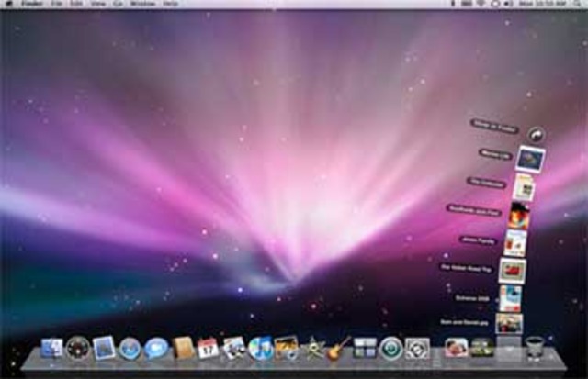
Task: Open the Trash in the Dock
Action: point(535,349)
